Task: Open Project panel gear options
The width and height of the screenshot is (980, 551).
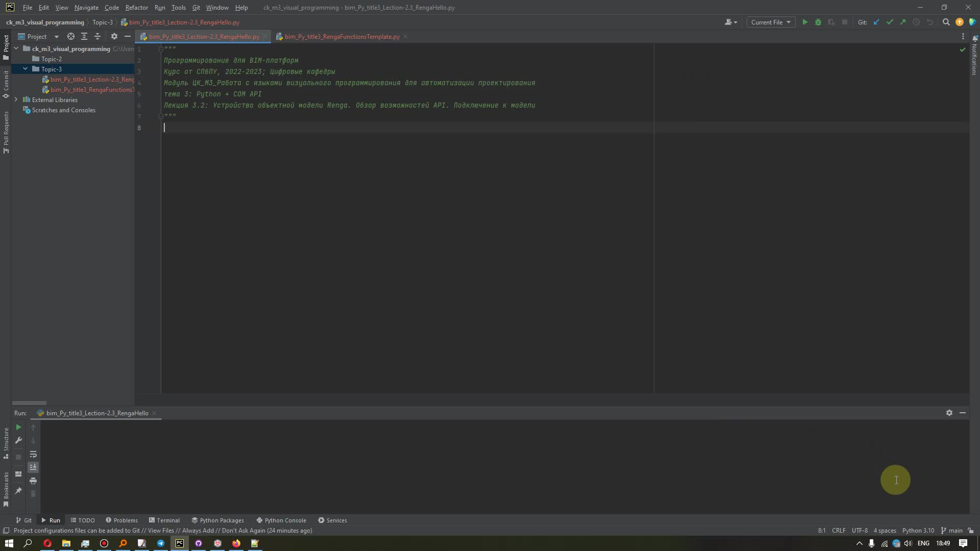Action: click(114, 36)
